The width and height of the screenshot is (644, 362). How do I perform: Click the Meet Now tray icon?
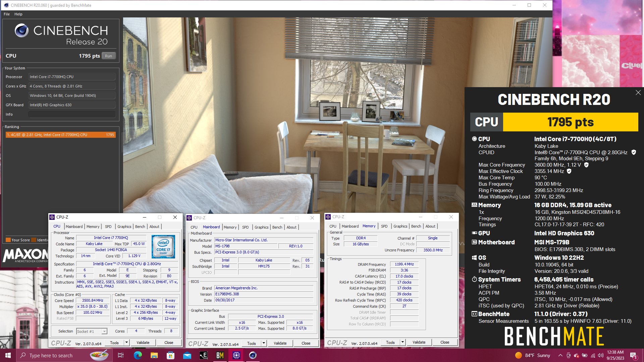(x=568, y=355)
